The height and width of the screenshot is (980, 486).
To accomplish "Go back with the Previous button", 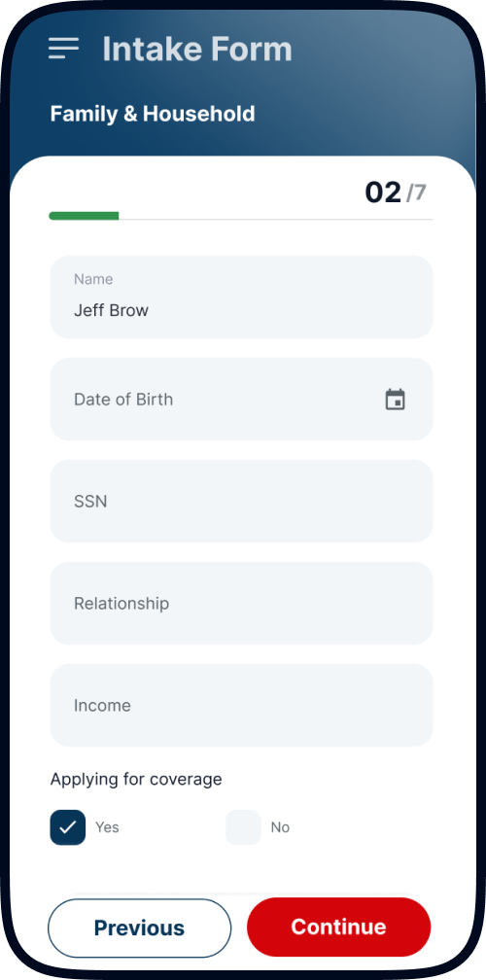I will [x=139, y=928].
